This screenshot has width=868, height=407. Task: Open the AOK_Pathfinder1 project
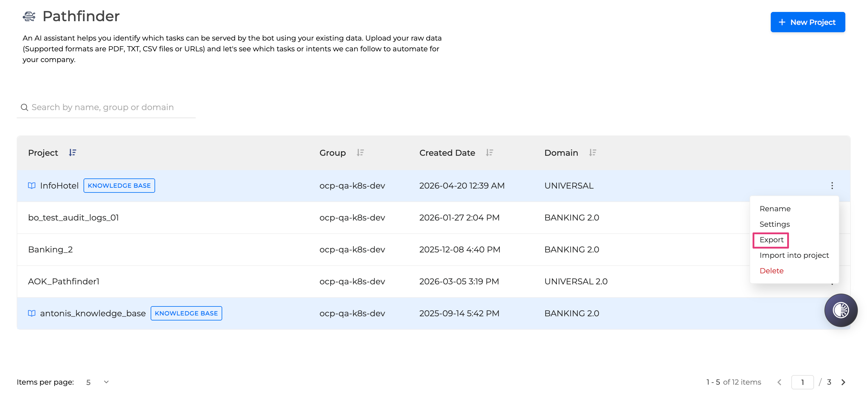click(64, 281)
